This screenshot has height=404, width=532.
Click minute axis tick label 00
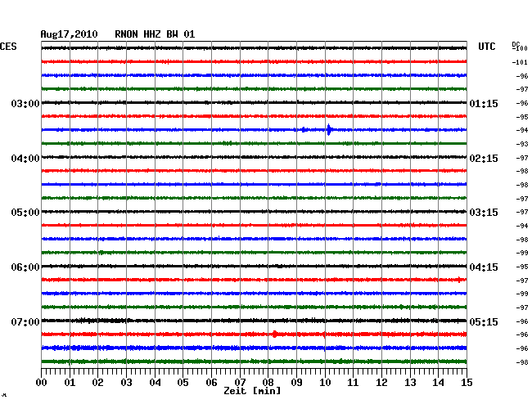click(x=42, y=383)
